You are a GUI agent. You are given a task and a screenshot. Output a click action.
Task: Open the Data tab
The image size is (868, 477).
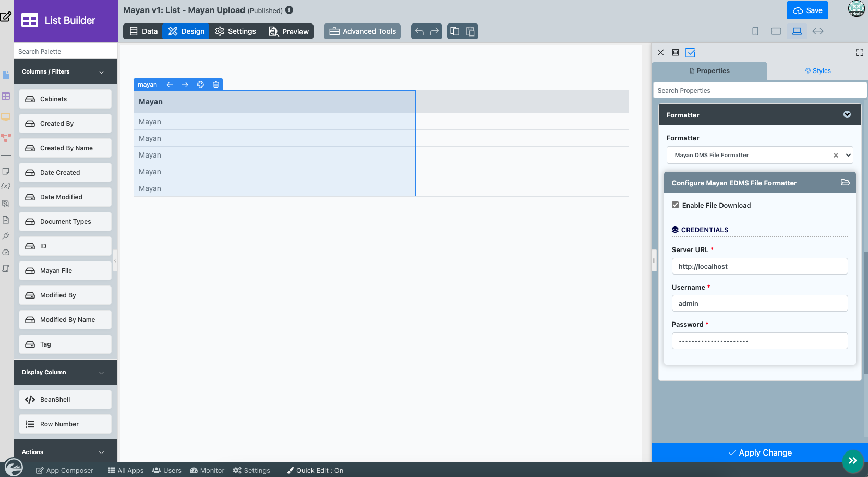tap(143, 31)
